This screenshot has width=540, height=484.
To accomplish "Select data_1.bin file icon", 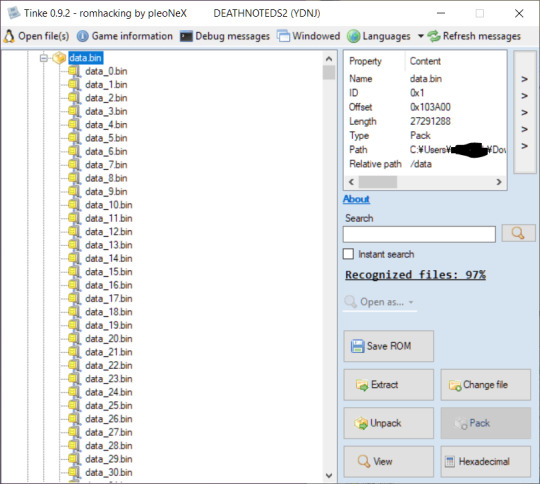I will coord(74,85).
